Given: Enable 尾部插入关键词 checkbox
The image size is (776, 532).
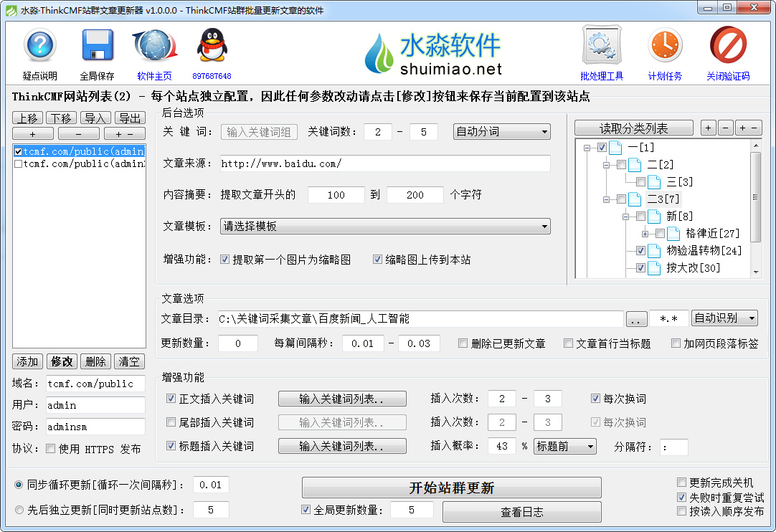Looking at the screenshot, I should point(171,422).
